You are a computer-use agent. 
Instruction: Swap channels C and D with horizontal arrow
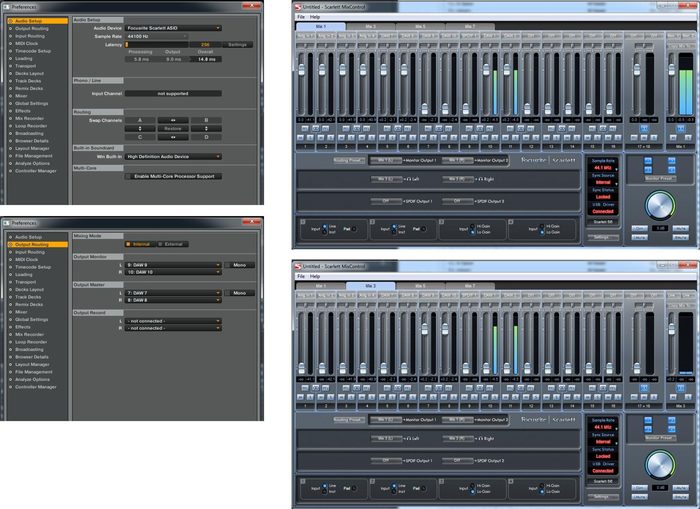click(173, 137)
